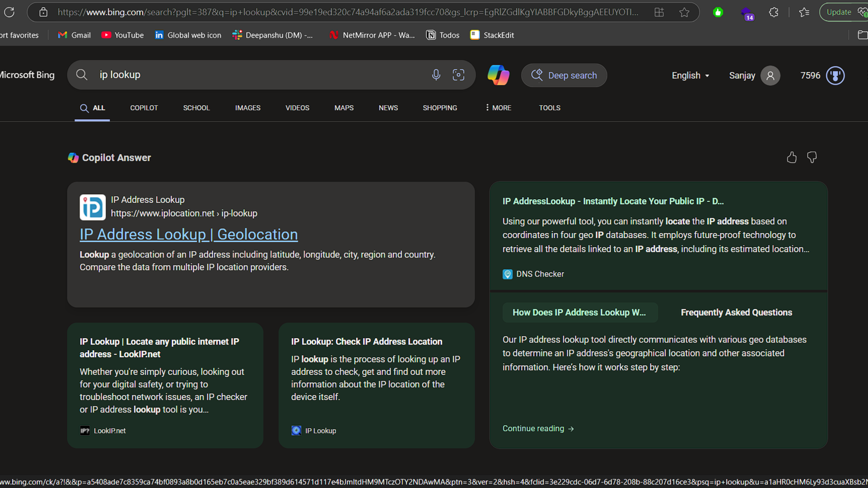Image resolution: width=868 pixels, height=488 pixels.
Task: Start voice search with microphone icon
Action: click(436, 75)
